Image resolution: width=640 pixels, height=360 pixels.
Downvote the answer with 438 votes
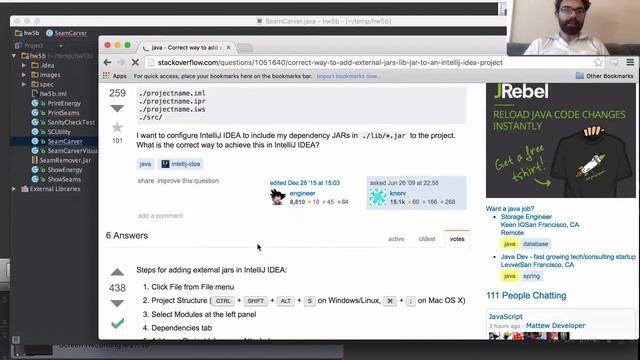pyautogui.click(x=117, y=303)
